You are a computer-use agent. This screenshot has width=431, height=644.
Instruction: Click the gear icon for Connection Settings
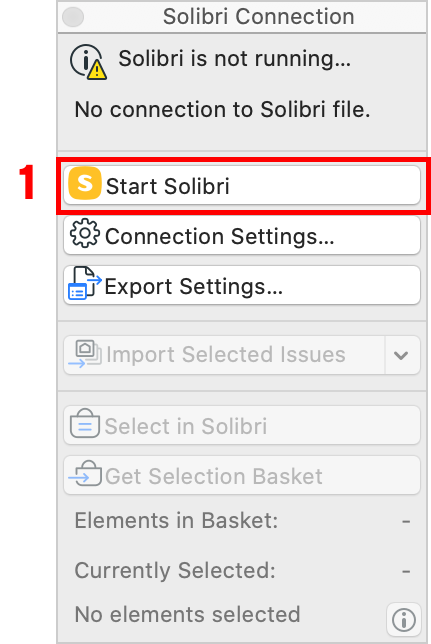[84, 233]
